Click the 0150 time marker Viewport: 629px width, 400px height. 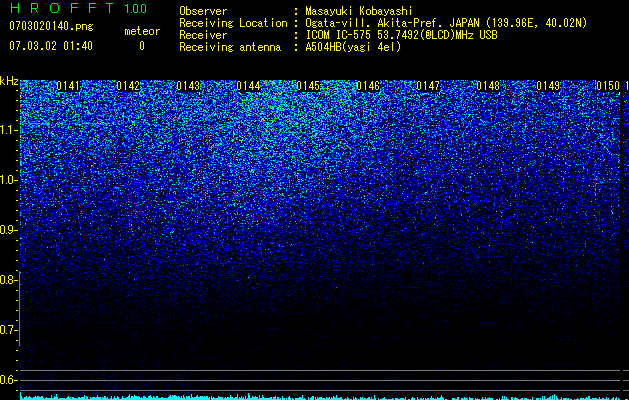coord(608,86)
